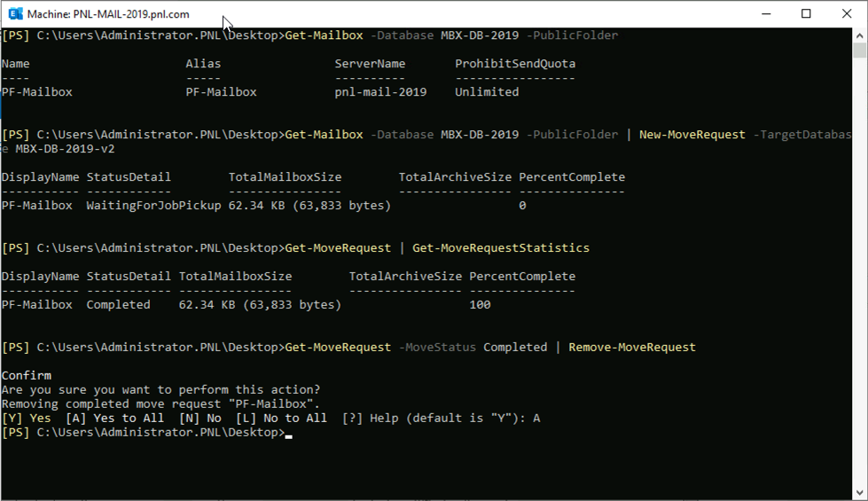Screen dimensions: 868x501
Task: Click the Completed status detail value
Action: tap(118, 305)
